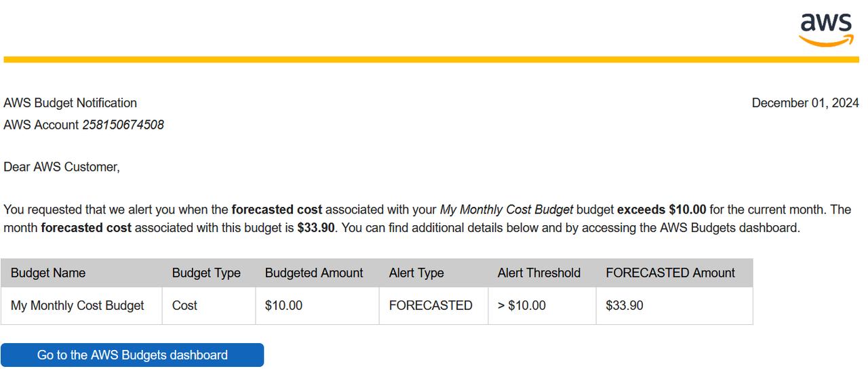Screen dimensions: 868x392
Task: Open the AWS Budgets dashboard button
Action: 132,355
